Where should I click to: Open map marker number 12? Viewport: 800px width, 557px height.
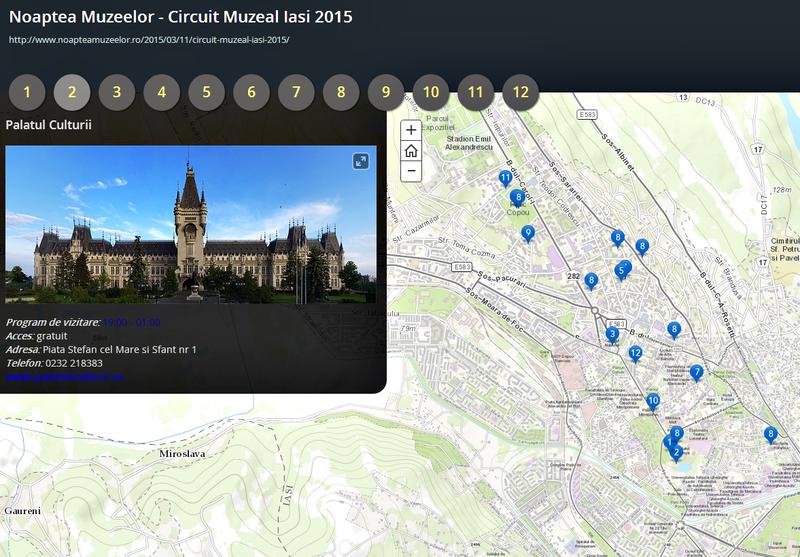[x=635, y=353]
